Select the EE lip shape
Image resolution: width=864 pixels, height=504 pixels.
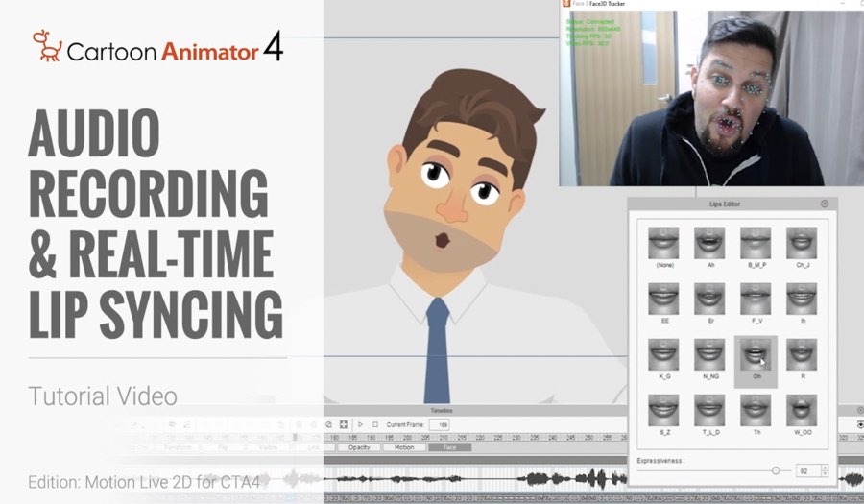663,299
